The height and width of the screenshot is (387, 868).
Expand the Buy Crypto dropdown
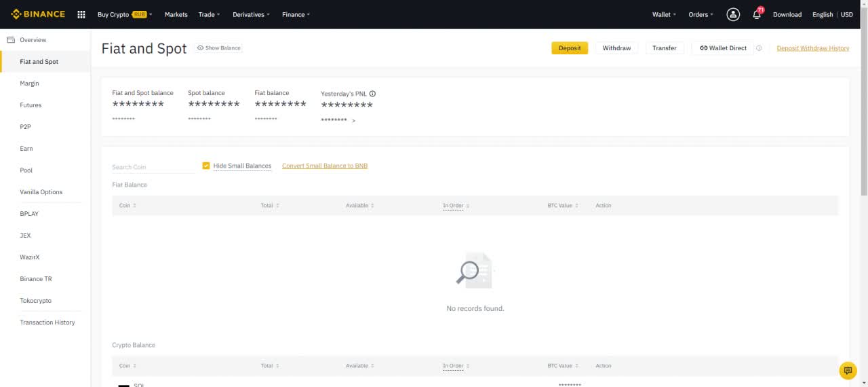point(125,14)
